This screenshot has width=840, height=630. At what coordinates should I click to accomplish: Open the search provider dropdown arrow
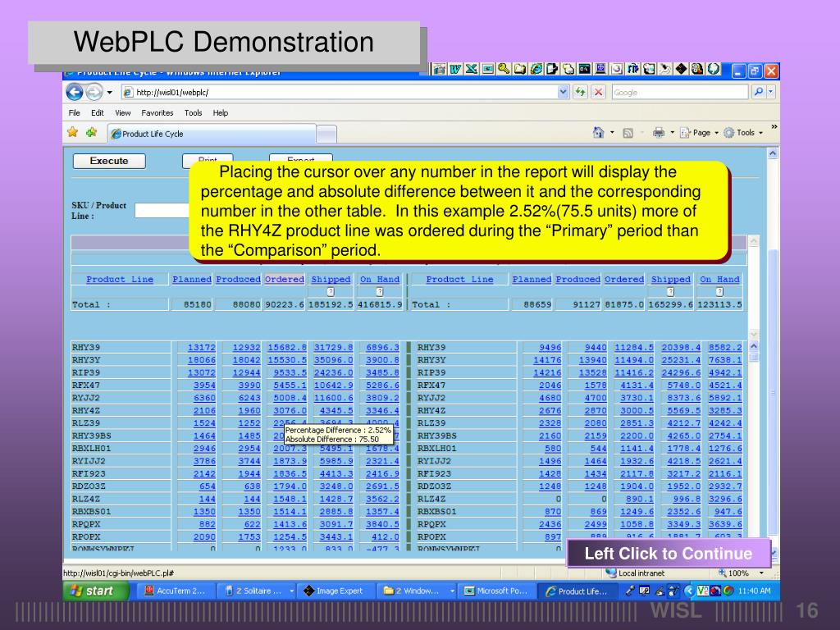click(x=771, y=92)
